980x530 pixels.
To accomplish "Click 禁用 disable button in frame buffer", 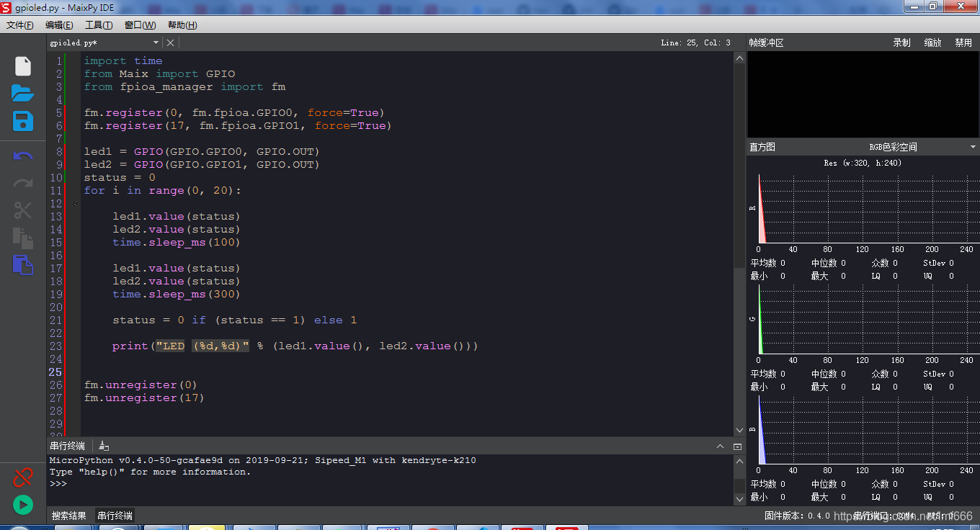I will pyautogui.click(x=963, y=43).
